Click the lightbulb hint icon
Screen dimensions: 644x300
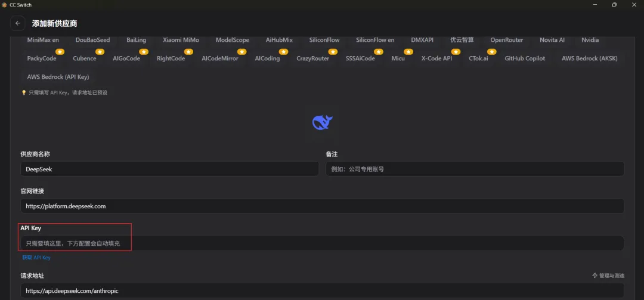pyautogui.click(x=24, y=93)
